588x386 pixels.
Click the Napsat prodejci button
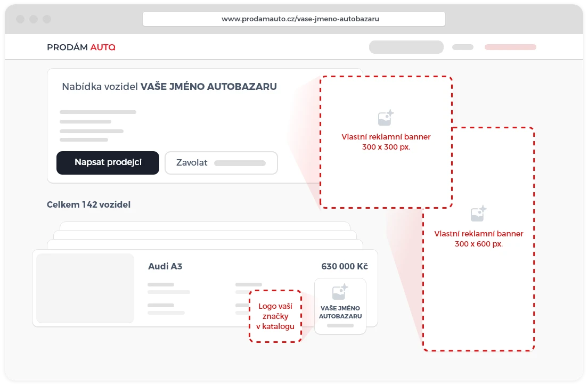[x=108, y=162]
